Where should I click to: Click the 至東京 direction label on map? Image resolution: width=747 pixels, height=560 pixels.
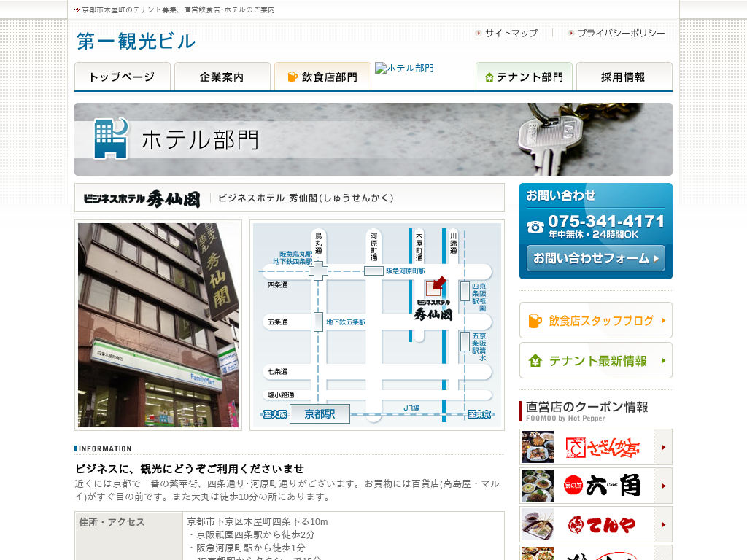(479, 414)
